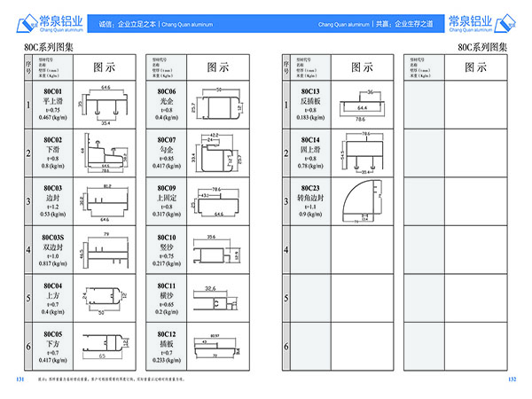Click the 80C05 specification cell

pos(52,347)
